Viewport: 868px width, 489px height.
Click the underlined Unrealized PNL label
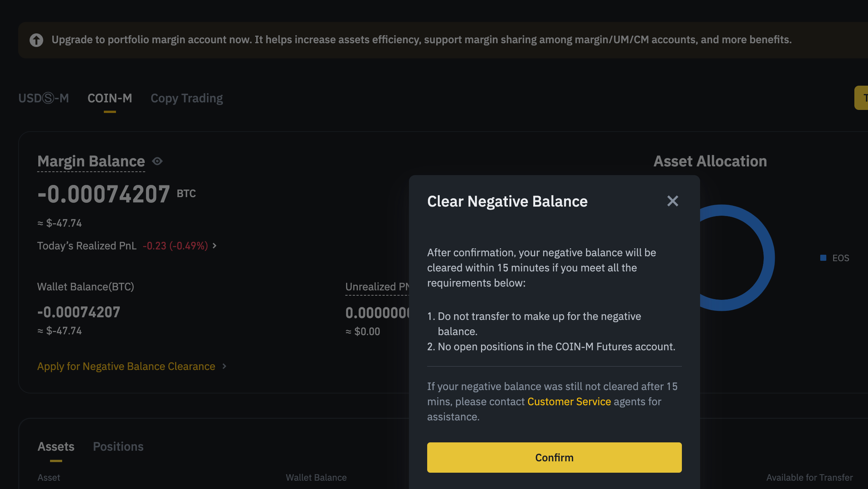click(377, 287)
